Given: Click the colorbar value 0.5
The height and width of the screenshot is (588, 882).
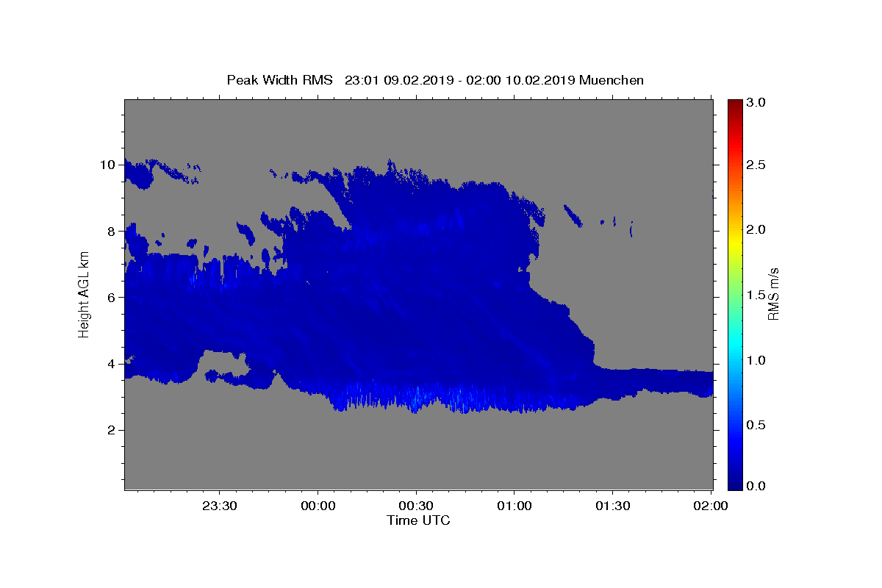Looking at the screenshot, I should [x=757, y=426].
